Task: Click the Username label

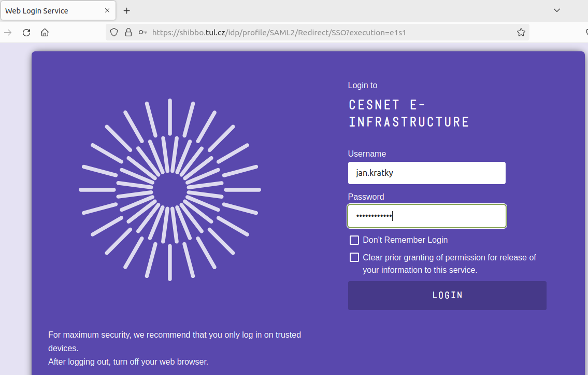Action: pos(367,154)
